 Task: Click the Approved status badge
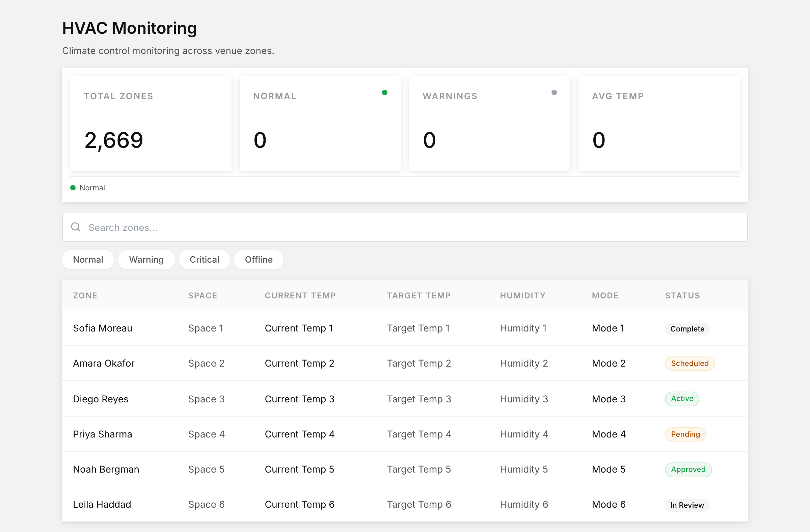pyautogui.click(x=688, y=469)
